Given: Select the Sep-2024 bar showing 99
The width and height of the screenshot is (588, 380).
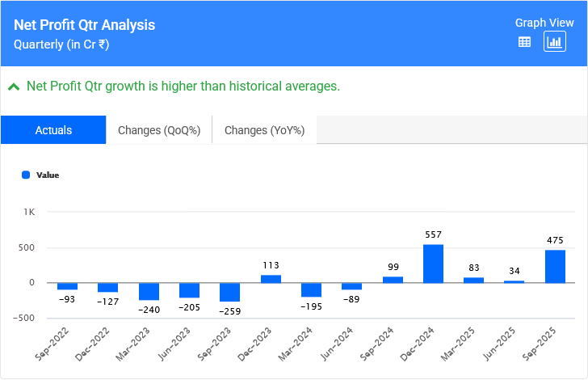Looking at the screenshot, I should point(393,280).
